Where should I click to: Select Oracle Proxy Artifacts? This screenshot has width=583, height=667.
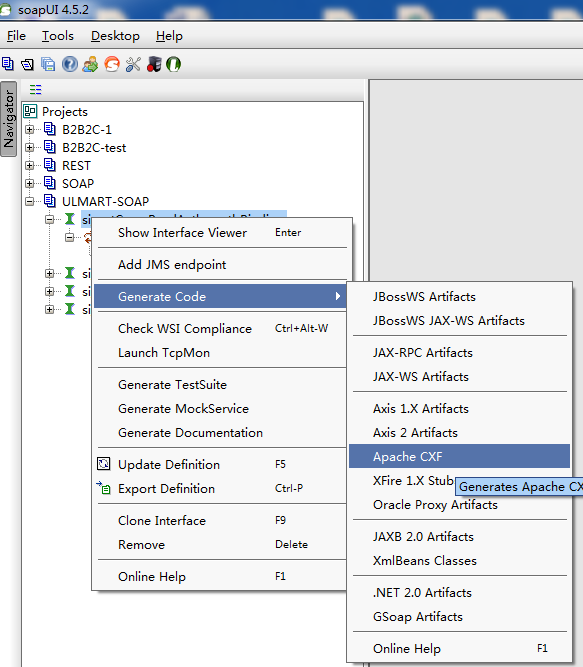(459, 505)
